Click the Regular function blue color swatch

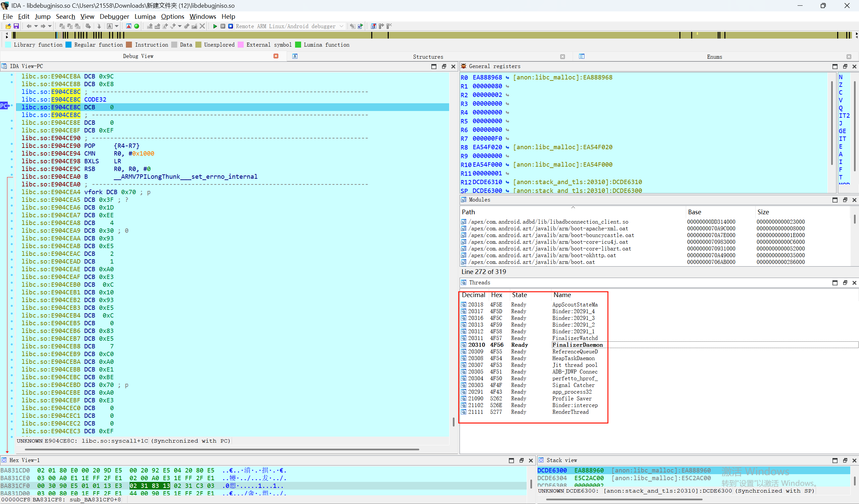tap(68, 45)
